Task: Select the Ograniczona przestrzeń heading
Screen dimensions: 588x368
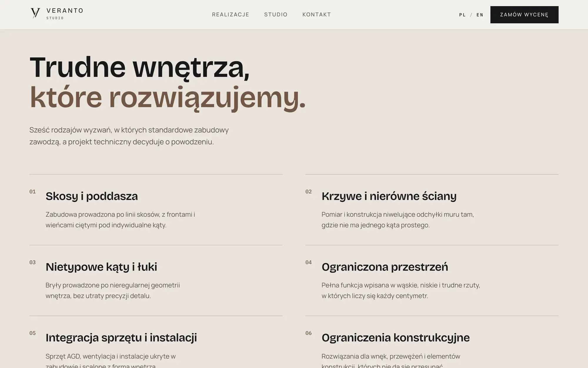Action: click(x=385, y=267)
